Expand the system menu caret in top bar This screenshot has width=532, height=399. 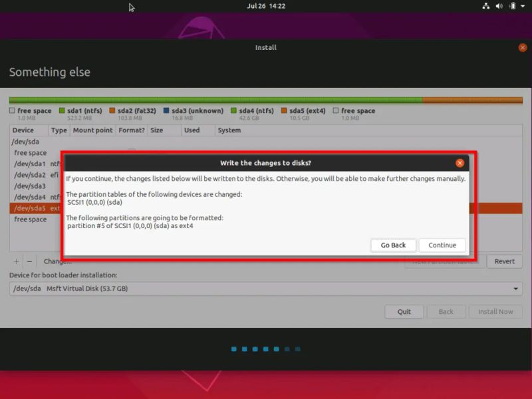click(x=523, y=5)
